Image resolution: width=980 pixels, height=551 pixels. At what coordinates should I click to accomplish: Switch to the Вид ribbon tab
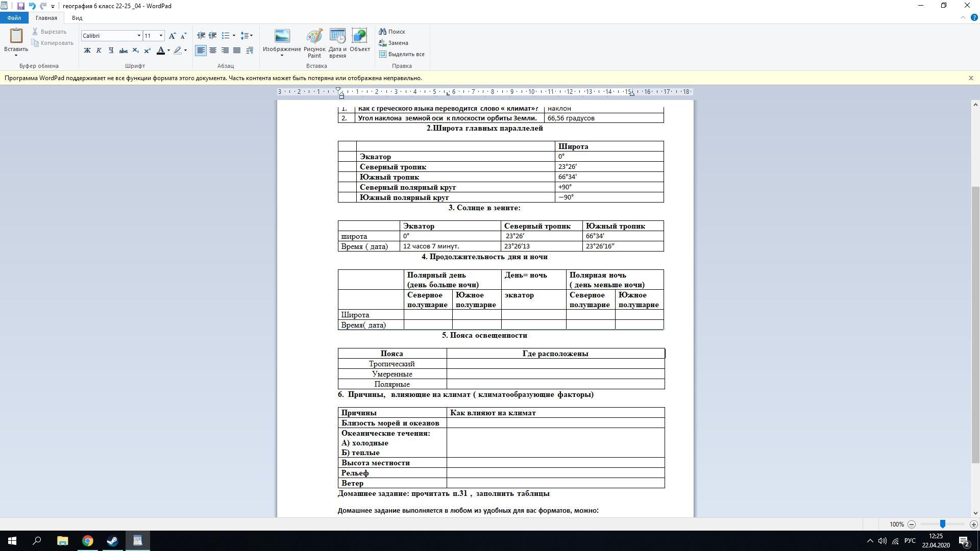[77, 18]
